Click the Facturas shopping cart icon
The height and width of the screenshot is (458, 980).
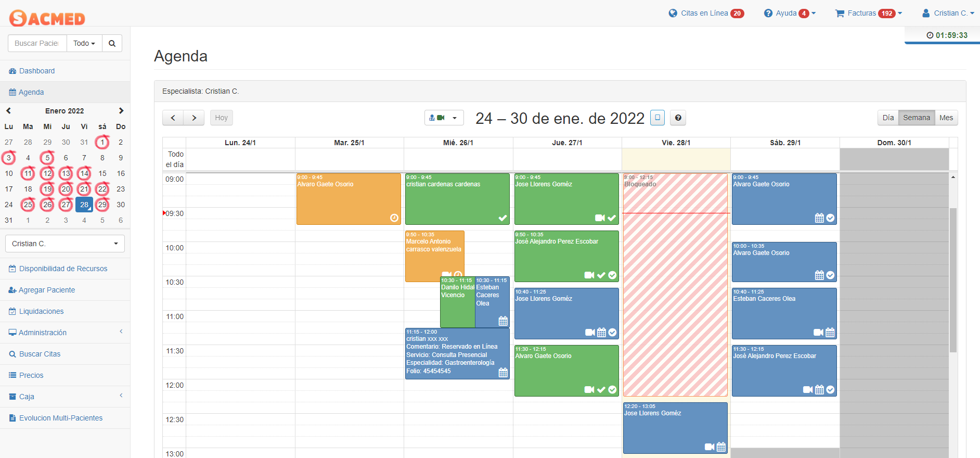[x=840, y=14]
